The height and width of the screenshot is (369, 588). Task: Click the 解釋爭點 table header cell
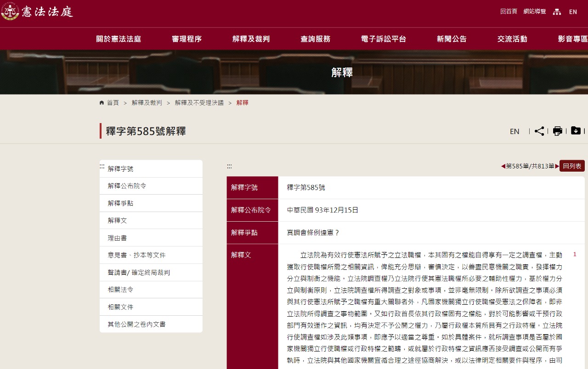point(252,233)
